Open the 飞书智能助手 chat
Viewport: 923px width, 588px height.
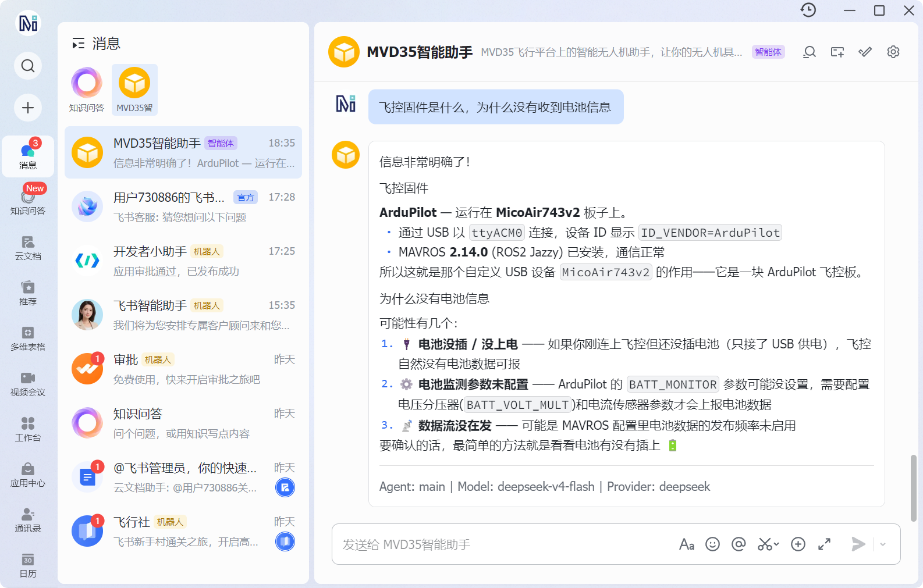(183, 315)
